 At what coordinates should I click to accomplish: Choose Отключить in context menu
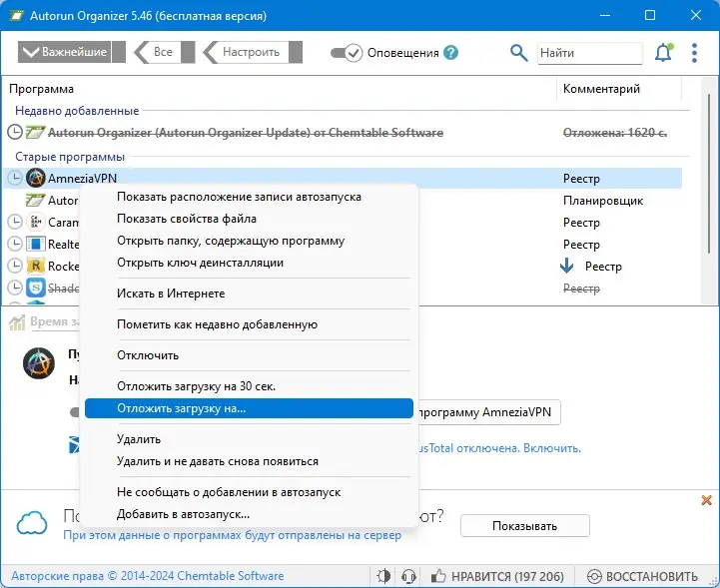pos(249,354)
